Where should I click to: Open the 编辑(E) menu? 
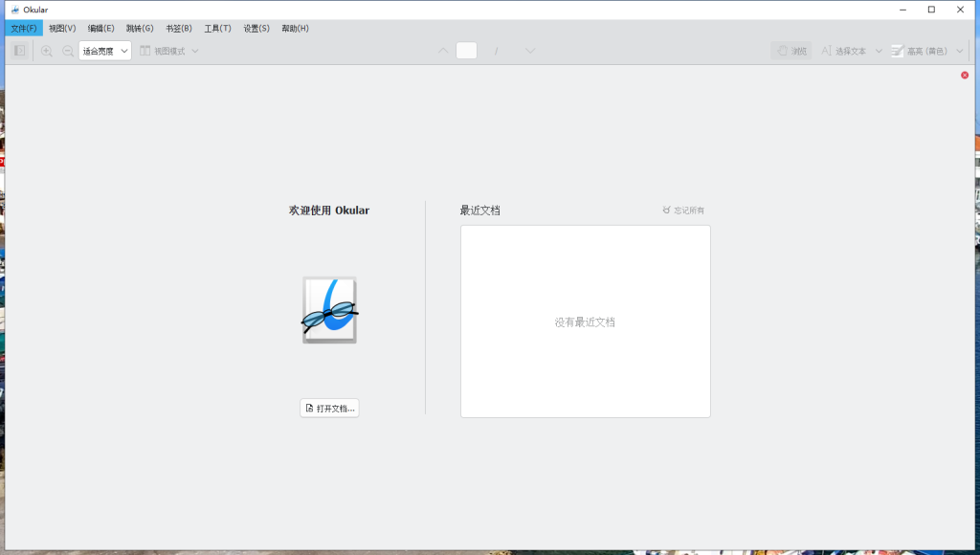point(100,28)
